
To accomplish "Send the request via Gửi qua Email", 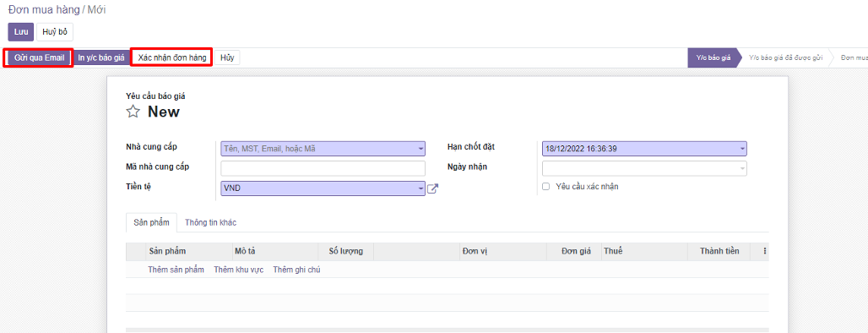I will [40, 57].
